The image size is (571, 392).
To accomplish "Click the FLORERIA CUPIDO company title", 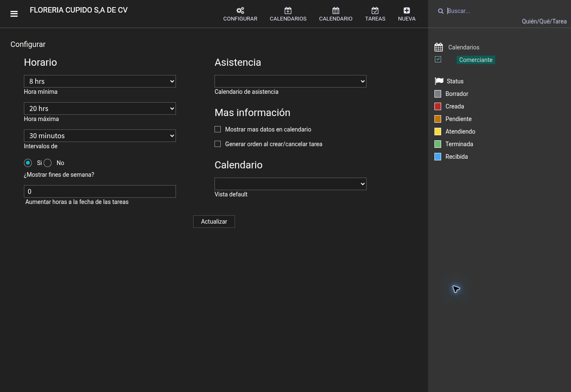I will (x=79, y=10).
